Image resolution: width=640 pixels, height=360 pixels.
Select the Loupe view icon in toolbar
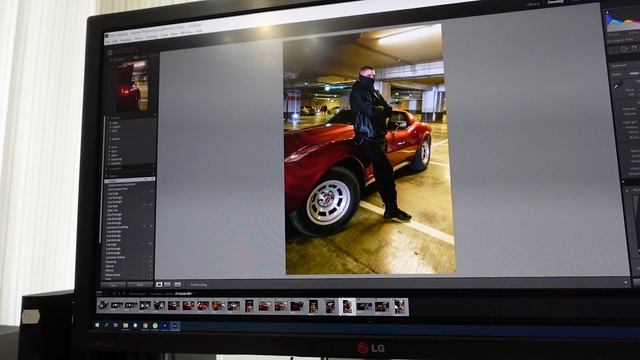tap(159, 284)
